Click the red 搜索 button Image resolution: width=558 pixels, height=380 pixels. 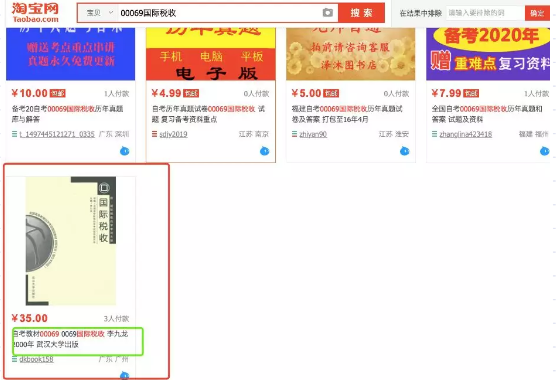[361, 13]
